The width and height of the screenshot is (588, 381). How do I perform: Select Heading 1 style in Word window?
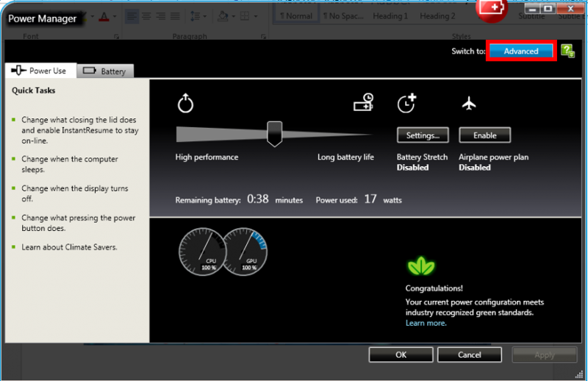coord(390,15)
